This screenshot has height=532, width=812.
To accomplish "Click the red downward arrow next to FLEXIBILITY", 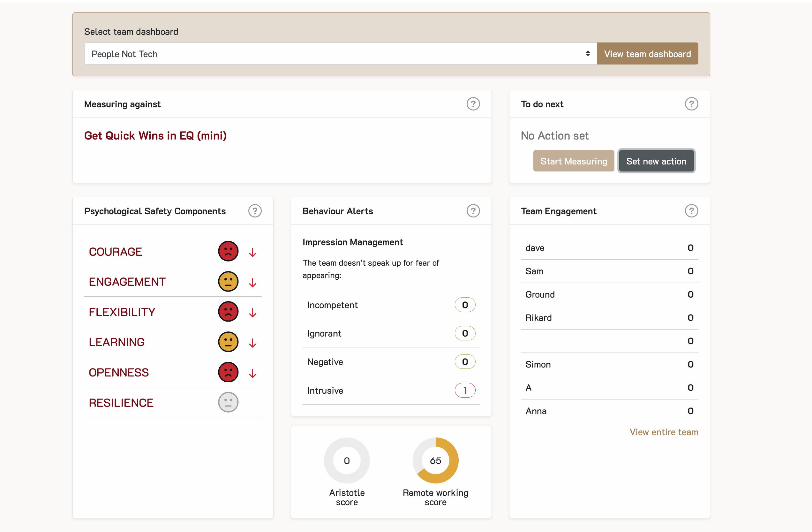I will 252,312.
